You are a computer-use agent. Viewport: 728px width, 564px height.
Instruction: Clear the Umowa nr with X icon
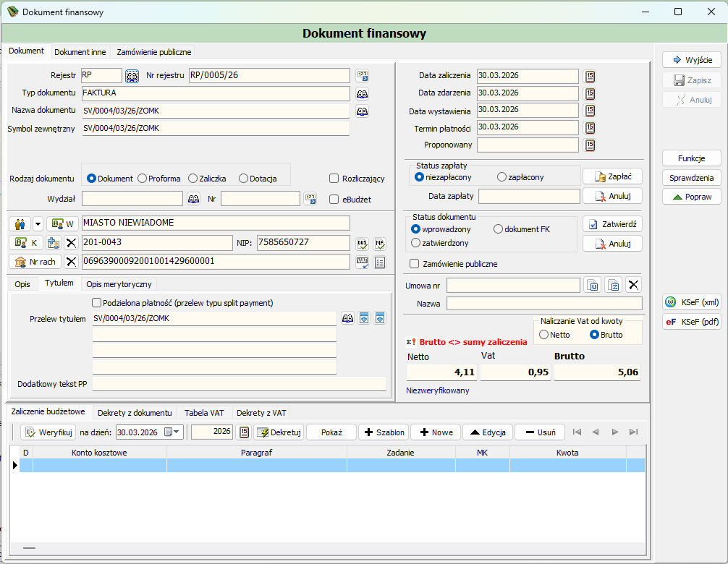pyautogui.click(x=633, y=285)
